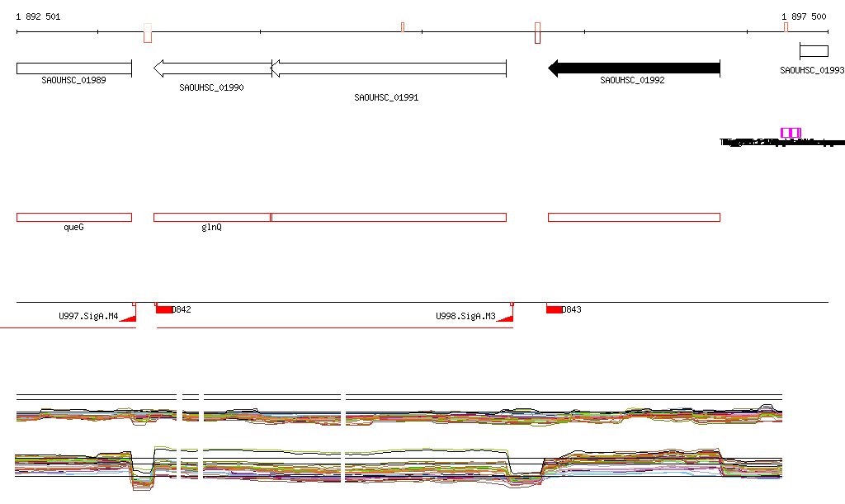
Task: Select the U997.SigA.M4 promoter triangle
Action: tap(129, 318)
